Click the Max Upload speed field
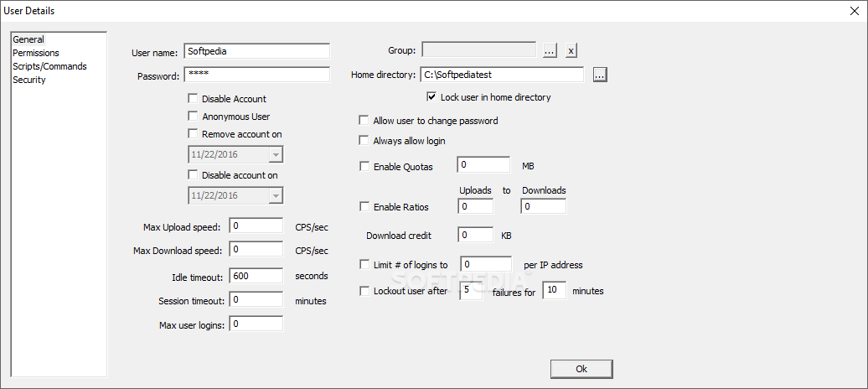The height and width of the screenshot is (389, 868). pyautogui.click(x=256, y=226)
